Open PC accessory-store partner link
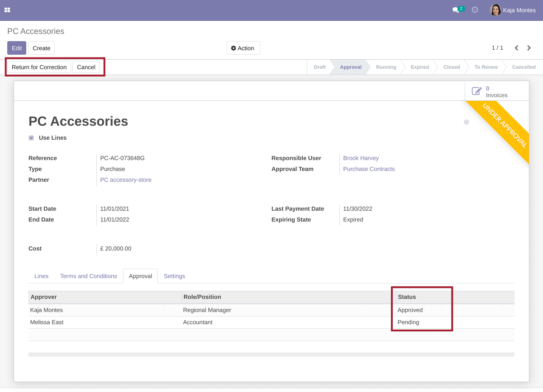543x392 pixels. tap(126, 180)
